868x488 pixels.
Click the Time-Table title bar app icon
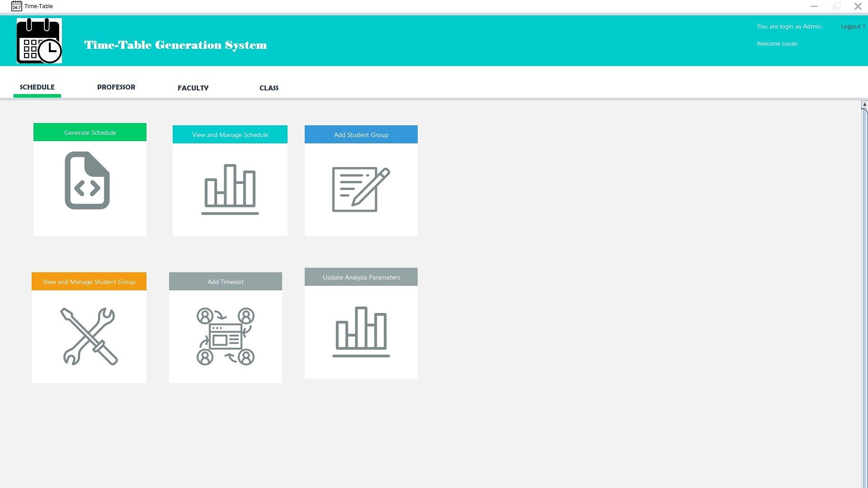point(16,6)
